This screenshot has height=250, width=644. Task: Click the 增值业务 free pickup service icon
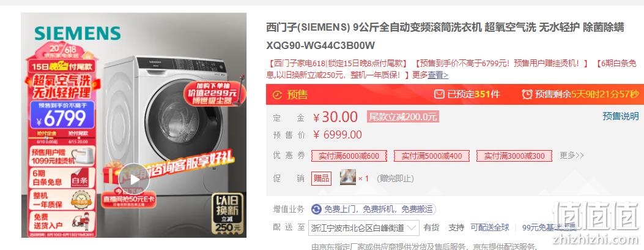(316, 210)
